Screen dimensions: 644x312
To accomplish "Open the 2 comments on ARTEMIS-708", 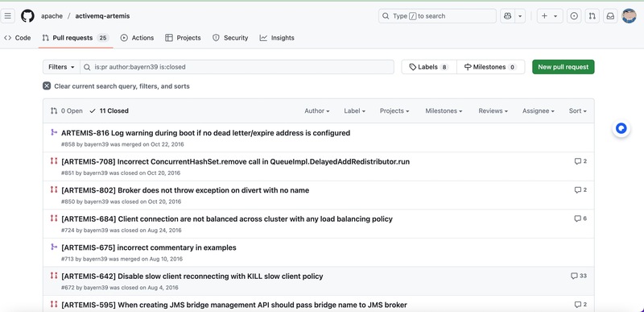I will point(580,161).
